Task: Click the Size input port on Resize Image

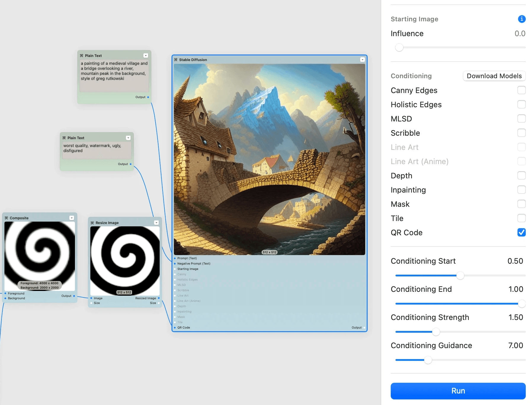Action: click(91, 303)
